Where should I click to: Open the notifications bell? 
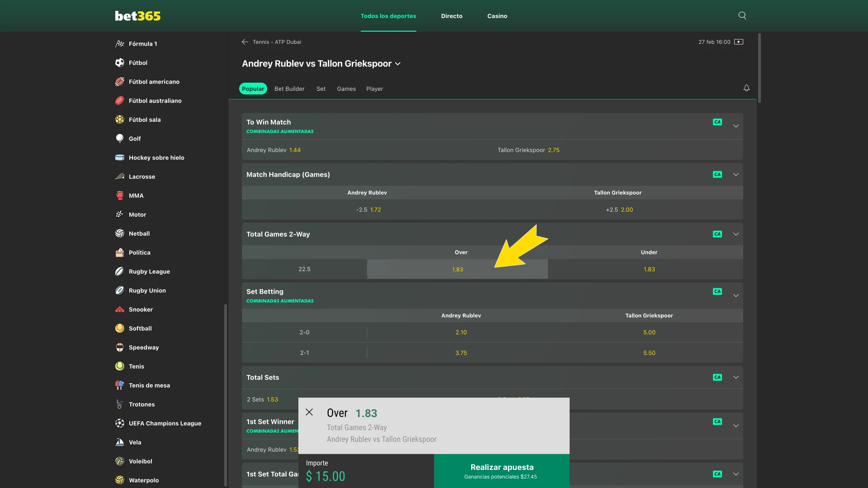tap(746, 88)
